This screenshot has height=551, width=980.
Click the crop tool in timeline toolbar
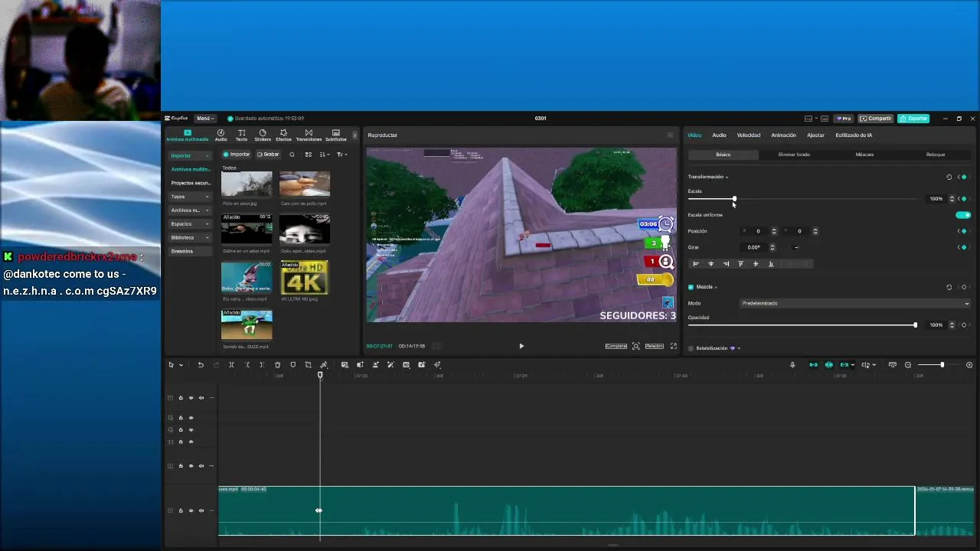click(x=308, y=365)
